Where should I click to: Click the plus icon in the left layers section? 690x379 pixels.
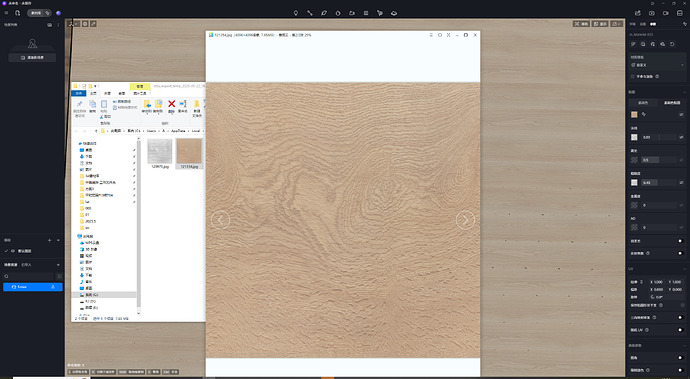[x=50, y=240]
